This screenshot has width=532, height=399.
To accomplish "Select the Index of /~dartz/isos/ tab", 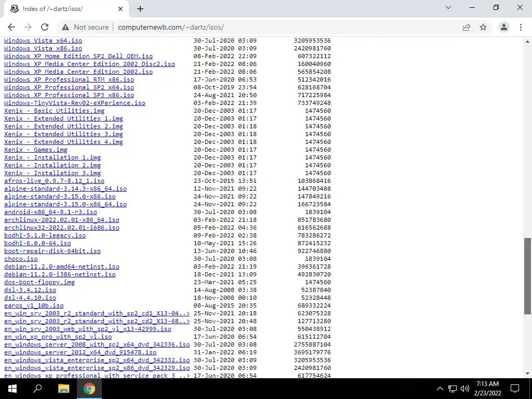I will (66, 9).
